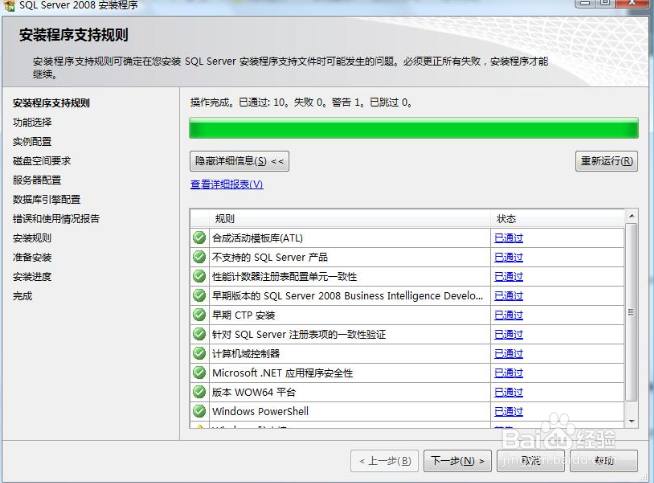Click the green check icon beside 不支持的 SQL Server 产品
The width and height of the screenshot is (654, 483).
199,257
